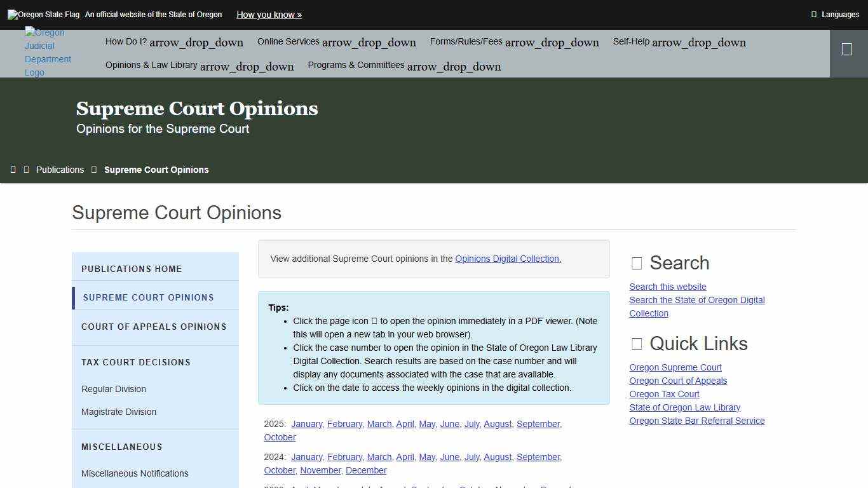
Task: Open the site search panel
Action: pyautogui.click(x=847, y=48)
